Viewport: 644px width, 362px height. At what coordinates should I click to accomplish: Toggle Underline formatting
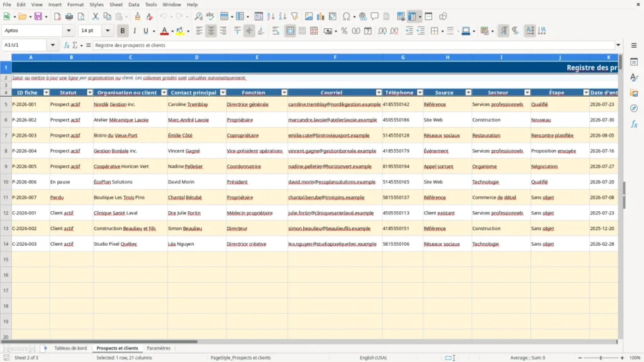pos(145,31)
